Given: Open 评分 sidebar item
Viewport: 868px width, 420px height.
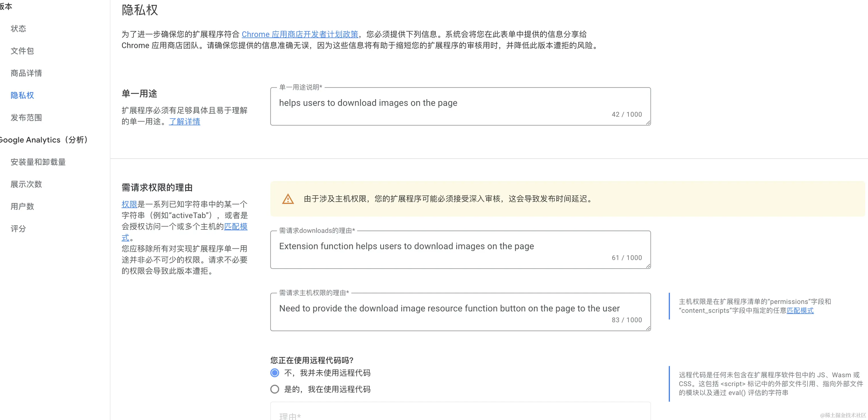Looking at the screenshot, I should click(18, 229).
